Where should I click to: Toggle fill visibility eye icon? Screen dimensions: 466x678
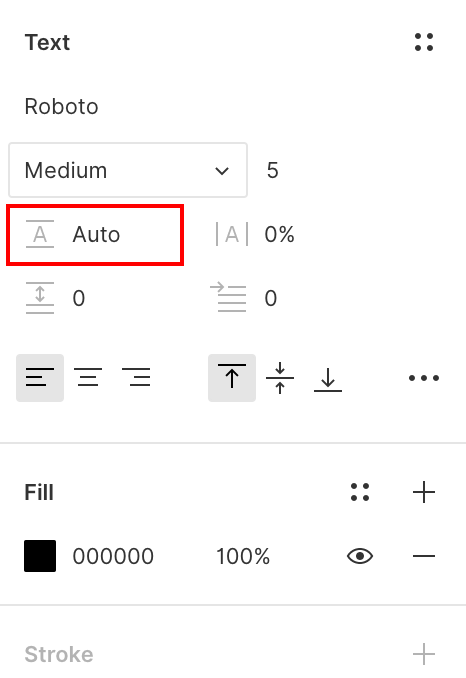(360, 556)
